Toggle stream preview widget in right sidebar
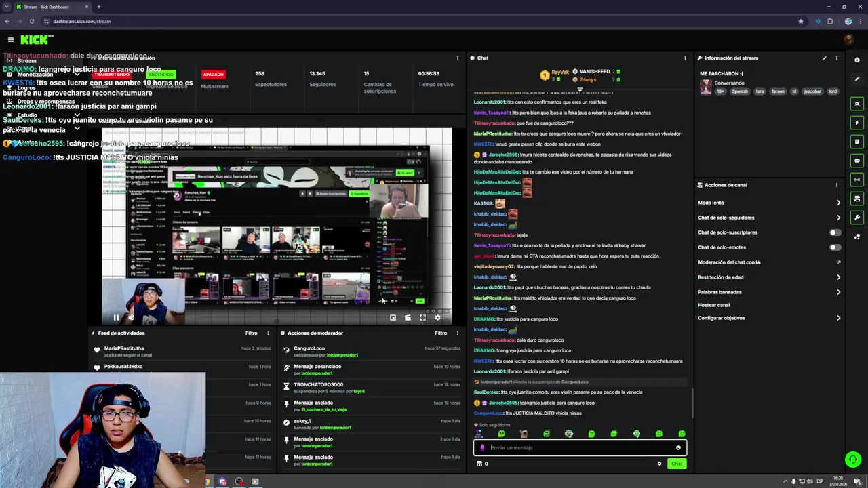 (857, 104)
